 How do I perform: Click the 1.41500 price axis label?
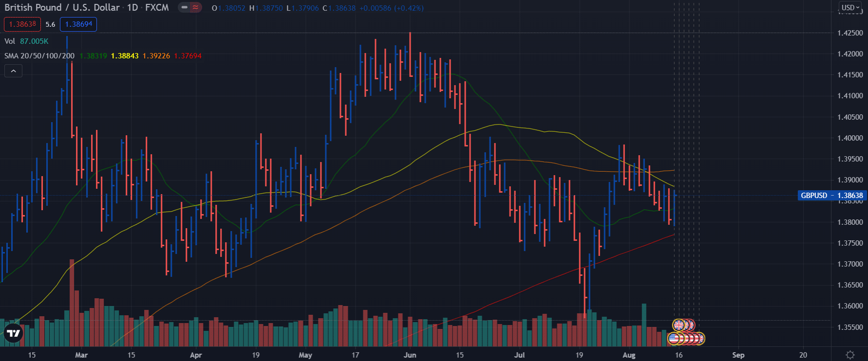coord(850,75)
